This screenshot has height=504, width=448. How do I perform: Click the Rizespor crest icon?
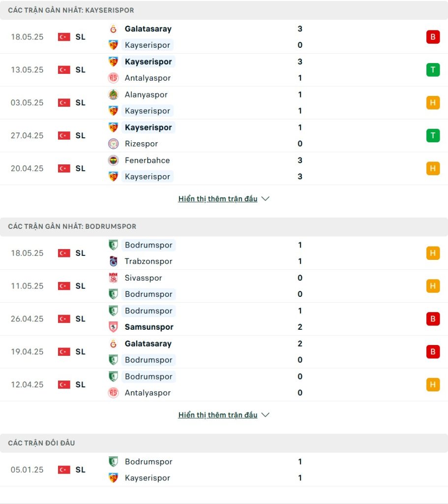pyautogui.click(x=113, y=144)
